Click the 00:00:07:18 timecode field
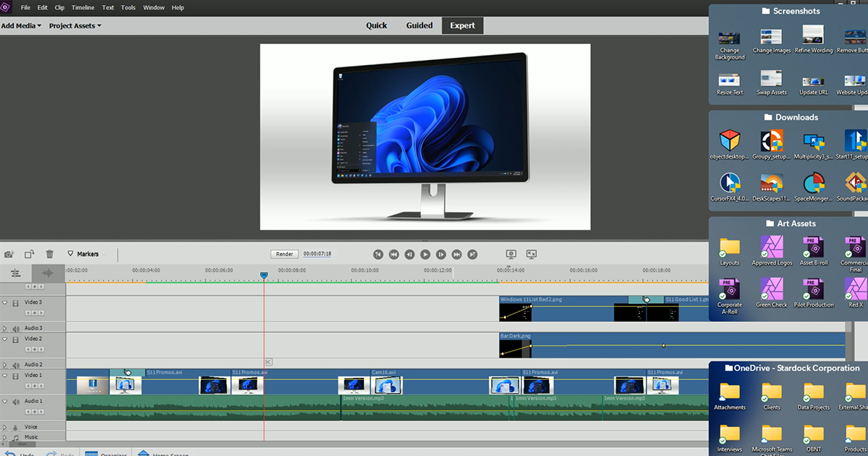Screen dimensions: 868x456 pyautogui.click(x=318, y=254)
